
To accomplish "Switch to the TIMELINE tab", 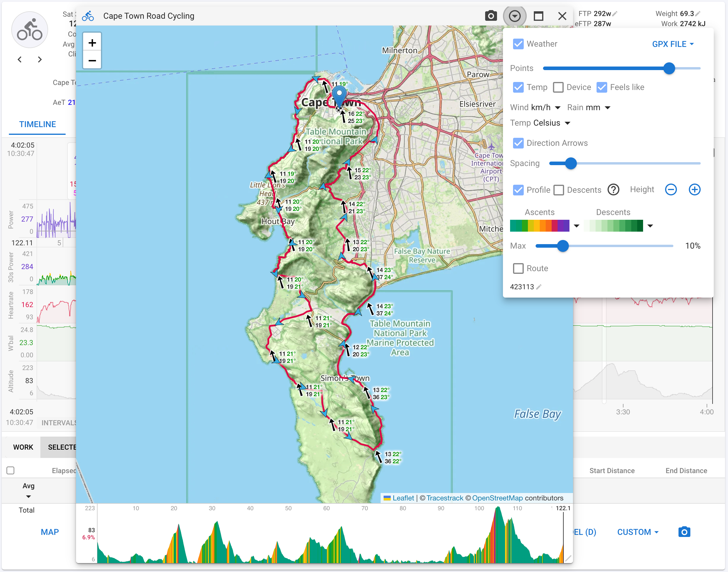I will click(37, 124).
